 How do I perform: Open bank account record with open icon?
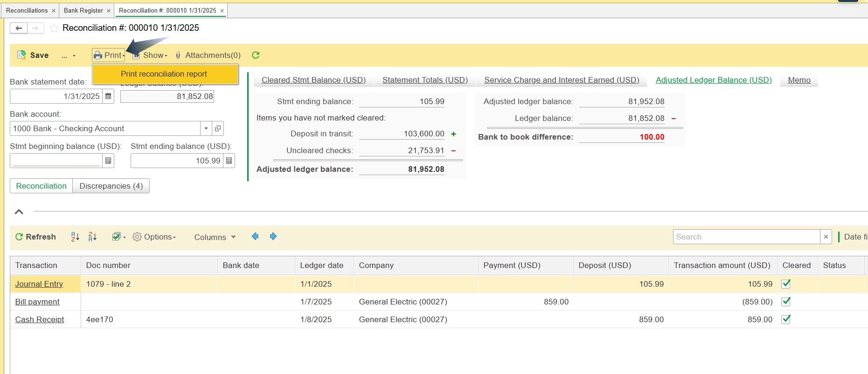pyautogui.click(x=218, y=128)
